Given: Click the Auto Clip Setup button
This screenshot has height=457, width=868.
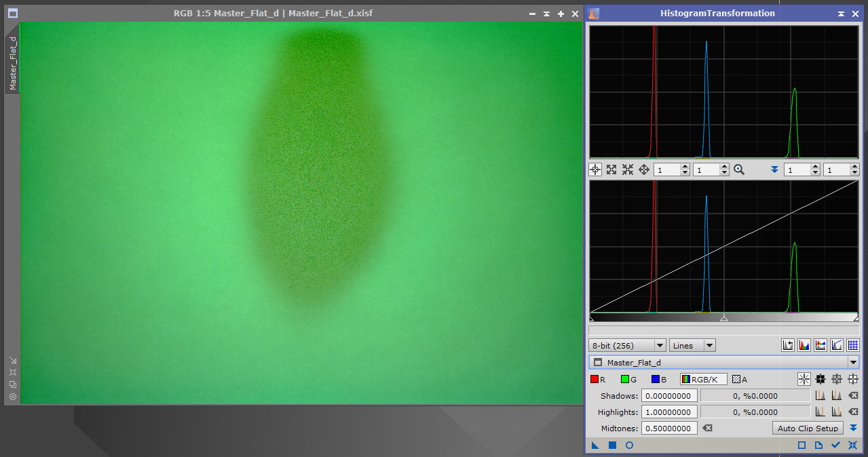Looking at the screenshot, I should point(808,429).
